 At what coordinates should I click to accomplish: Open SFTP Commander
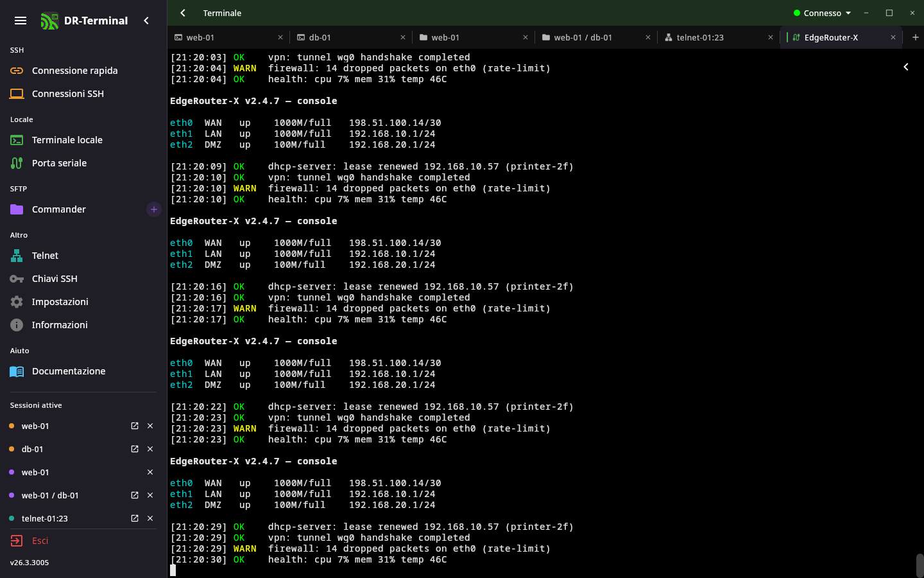pyautogui.click(x=74, y=209)
